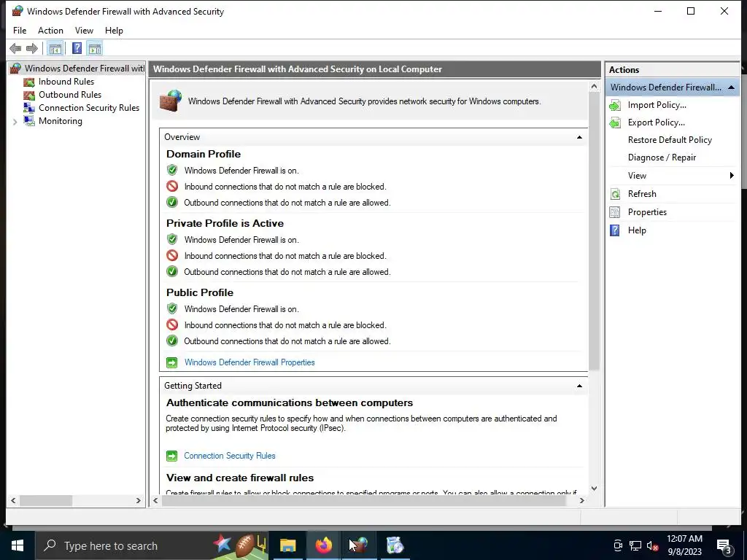Image resolution: width=747 pixels, height=560 pixels.
Task: Click the Domain Profile heading
Action: (204, 154)
